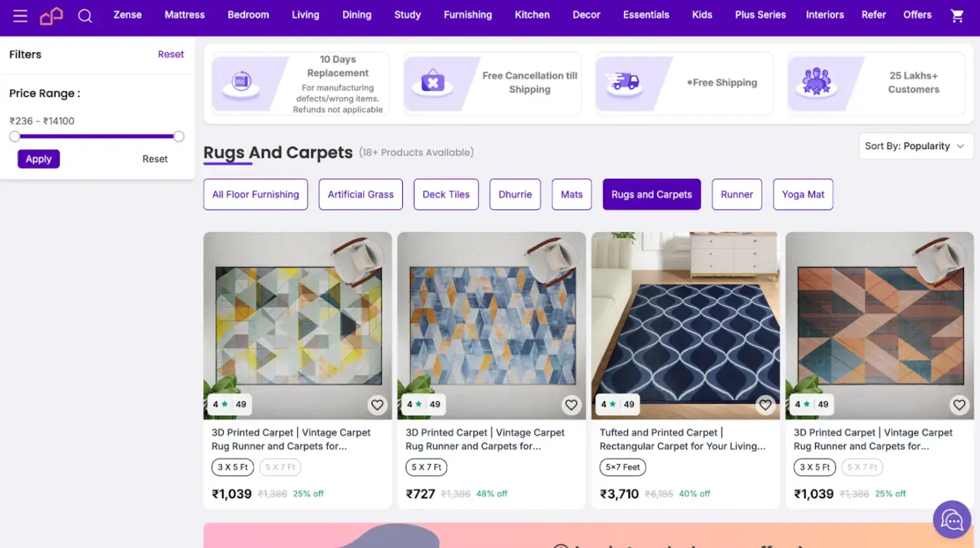The width and height of the screenshot is (980, 548).
Task: Switch to the Dhurrie category tab
Action: 515,194
